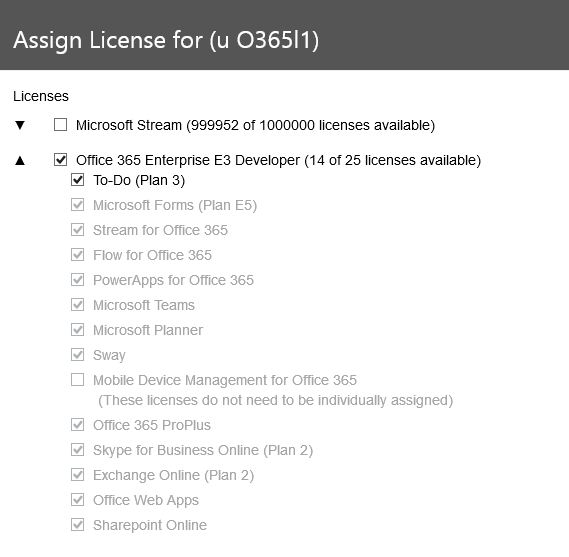Toggle the Exchange Online (Plan 2) checkbox
569x557 pixels.
[78, 475]
